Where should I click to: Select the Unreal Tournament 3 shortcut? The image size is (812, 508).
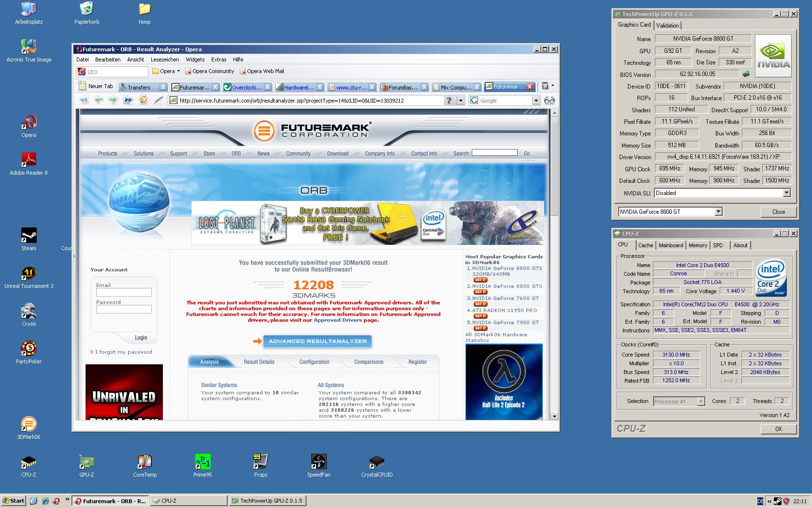click(x=29, y=277)
